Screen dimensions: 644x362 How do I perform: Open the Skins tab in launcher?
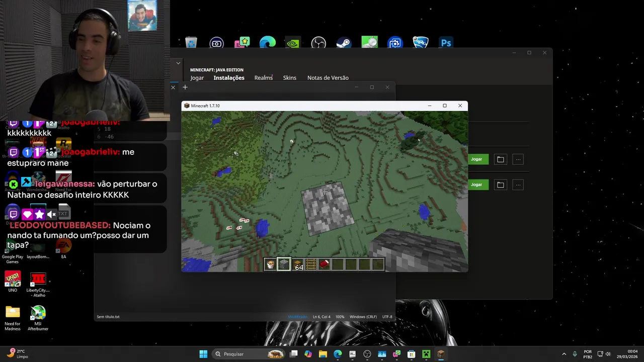(x=290, y=78)
